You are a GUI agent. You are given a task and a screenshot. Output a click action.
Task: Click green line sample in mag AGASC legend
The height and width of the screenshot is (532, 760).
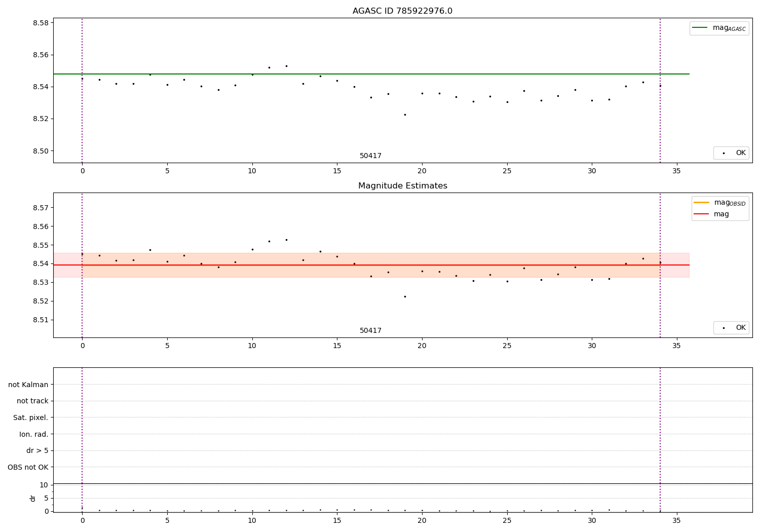pos(700,28)
